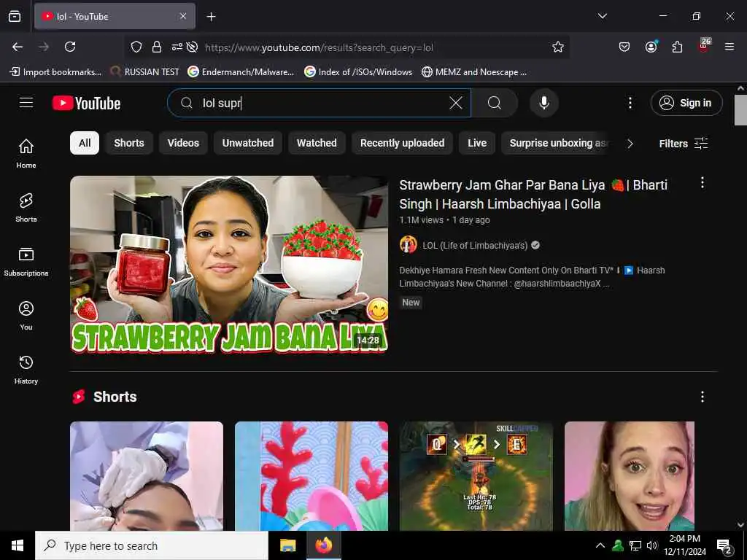The width and height of the screenshot is (747, 560).
Task: Start voice search with microphone
Action: [x=544, y=103]
